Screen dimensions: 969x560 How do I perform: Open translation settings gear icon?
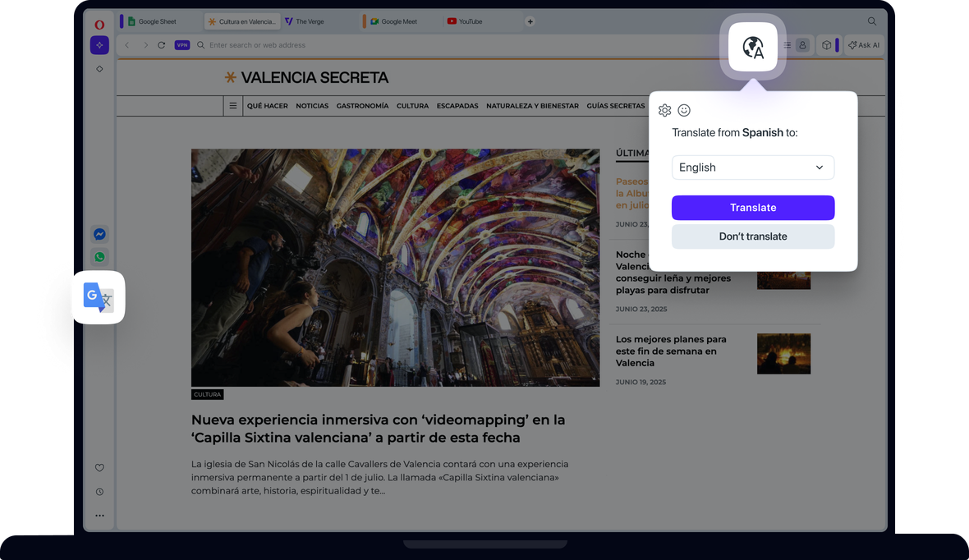click(x=665, y=111)
